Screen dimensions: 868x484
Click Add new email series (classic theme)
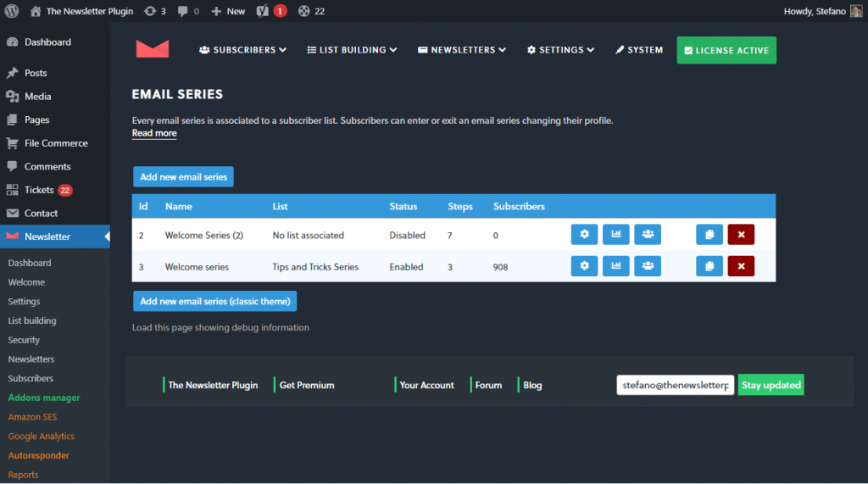[x=214, y=301]
